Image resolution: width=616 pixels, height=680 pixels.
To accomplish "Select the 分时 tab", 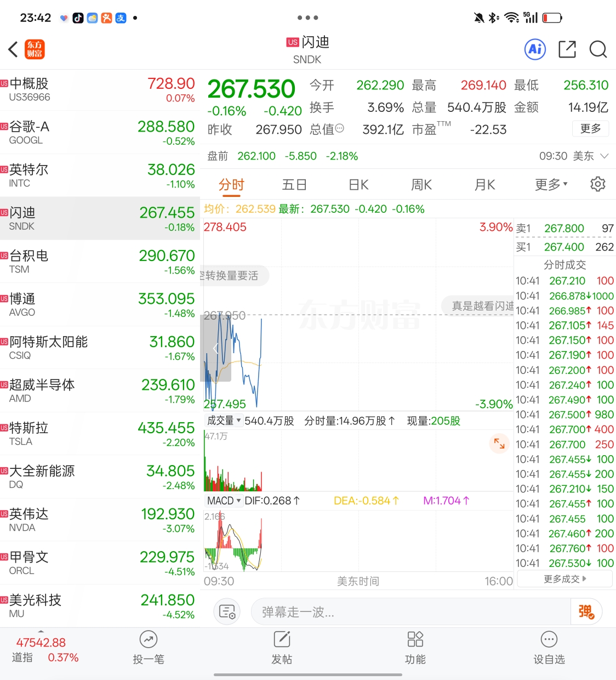I will pyautogui.click(x=231, y=185).
